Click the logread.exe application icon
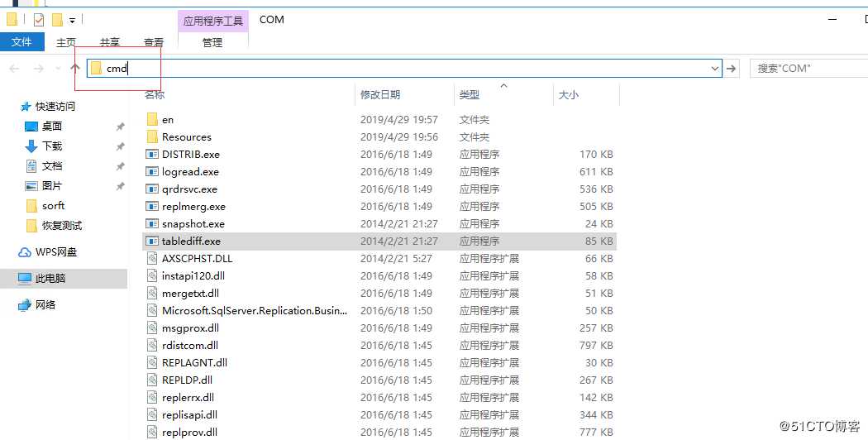The width and height of the screenshot is (868, 440). click(152, 171)
